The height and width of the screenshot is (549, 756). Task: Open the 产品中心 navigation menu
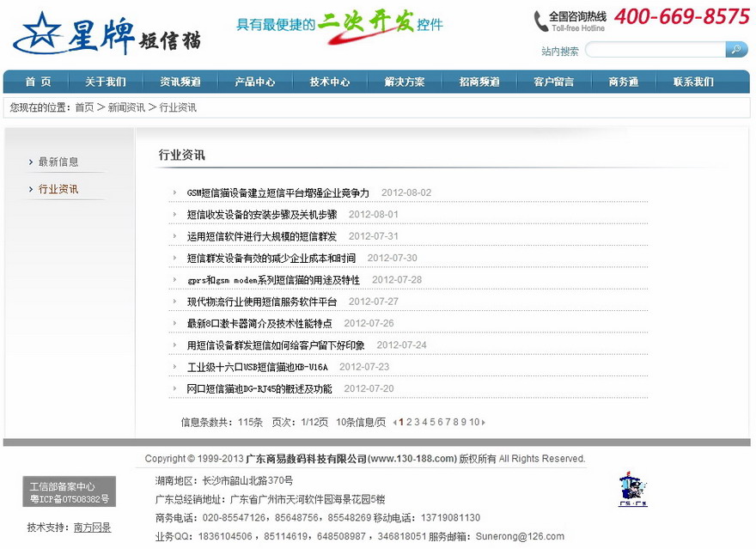point(255,82)
